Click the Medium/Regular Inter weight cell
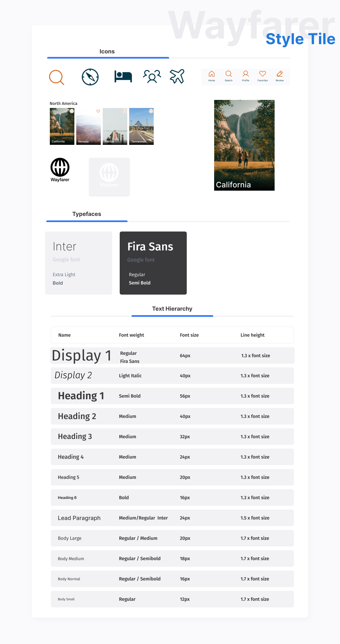The height and width of the screenshot is (644, 340). pyautogui.click(x=143, y=518)
